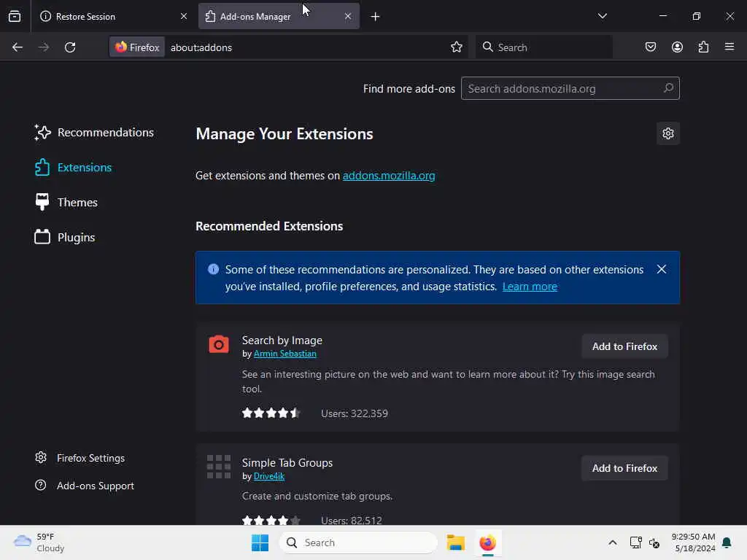Add Search by Image to Firefox
Image resolution: width=747 pixels, height=560 pixels.
624,346
